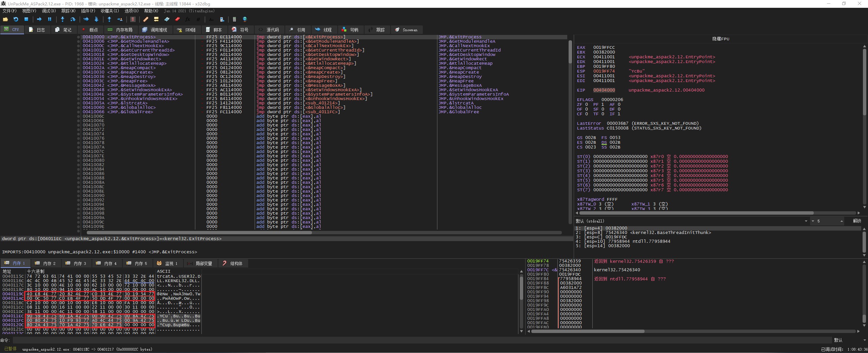Click the Step Over toolbar icon
Viewport: 868px width, 353px height.
pyautogui.click(x=73, y=19)
